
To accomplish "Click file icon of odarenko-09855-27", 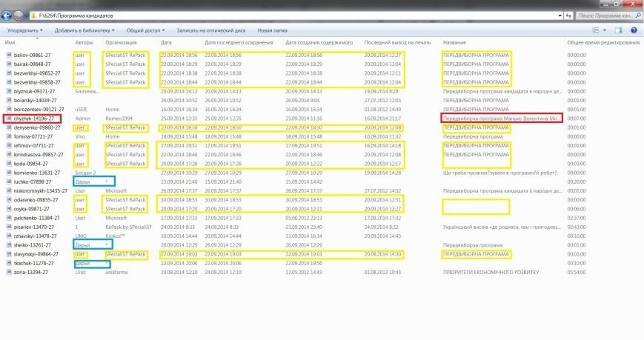I will (9, 199).
